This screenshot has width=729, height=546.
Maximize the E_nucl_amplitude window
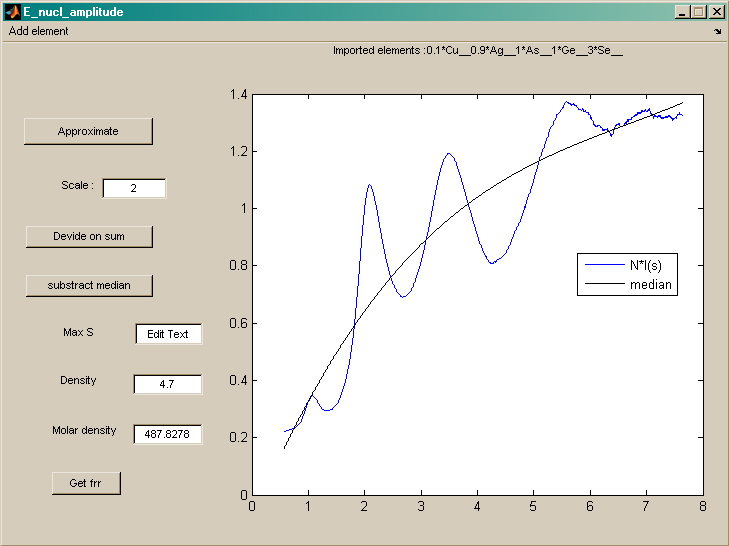point(698,12)
